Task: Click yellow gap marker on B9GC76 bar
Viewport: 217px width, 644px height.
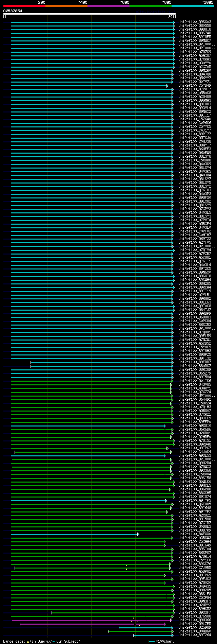Action: (126, 565)
